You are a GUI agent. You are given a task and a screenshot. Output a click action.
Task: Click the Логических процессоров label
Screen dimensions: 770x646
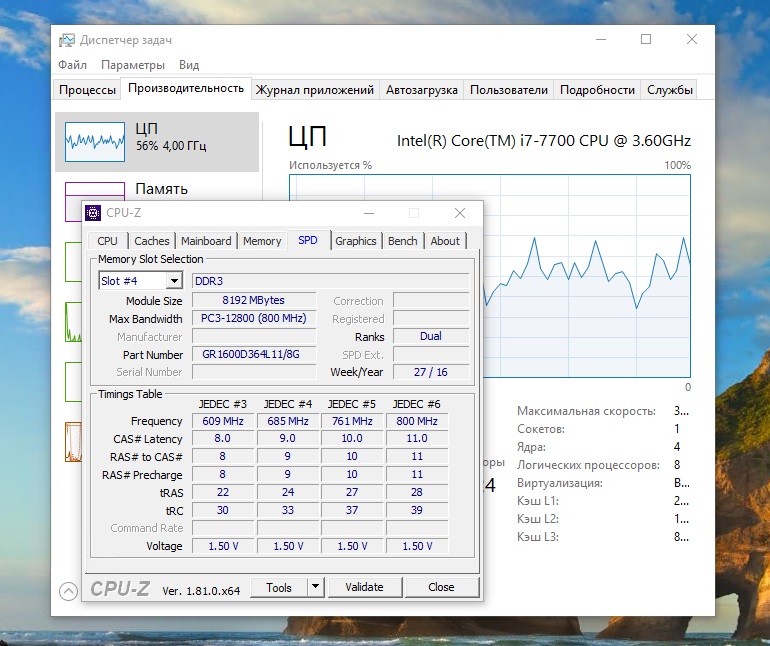tap(588, 465)
